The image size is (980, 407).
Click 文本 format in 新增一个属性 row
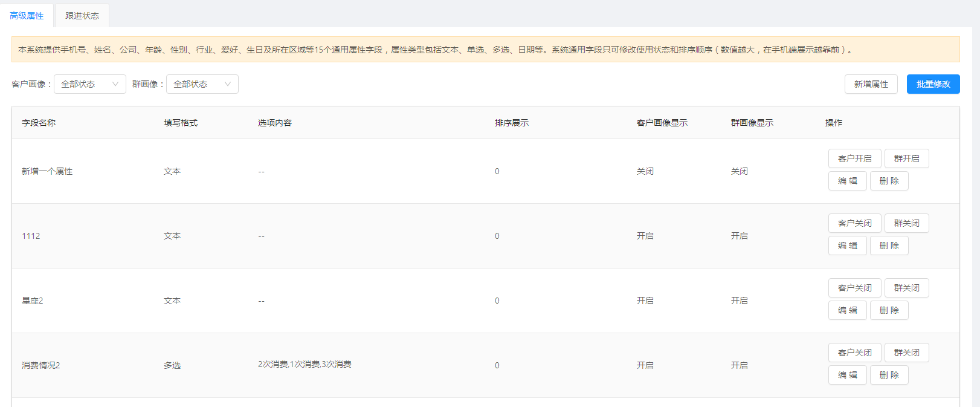172,171
